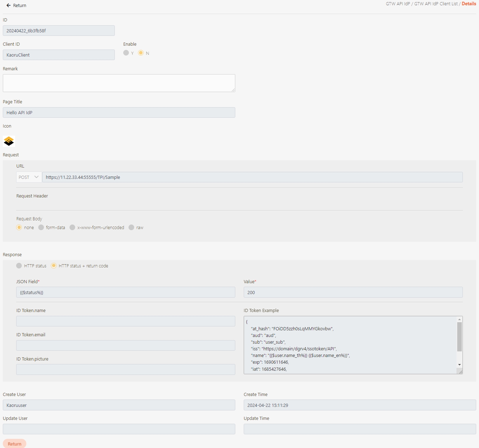Pick x-www-form-urlencoded request body option
This screenshot has height=448, width=479.
72,228
